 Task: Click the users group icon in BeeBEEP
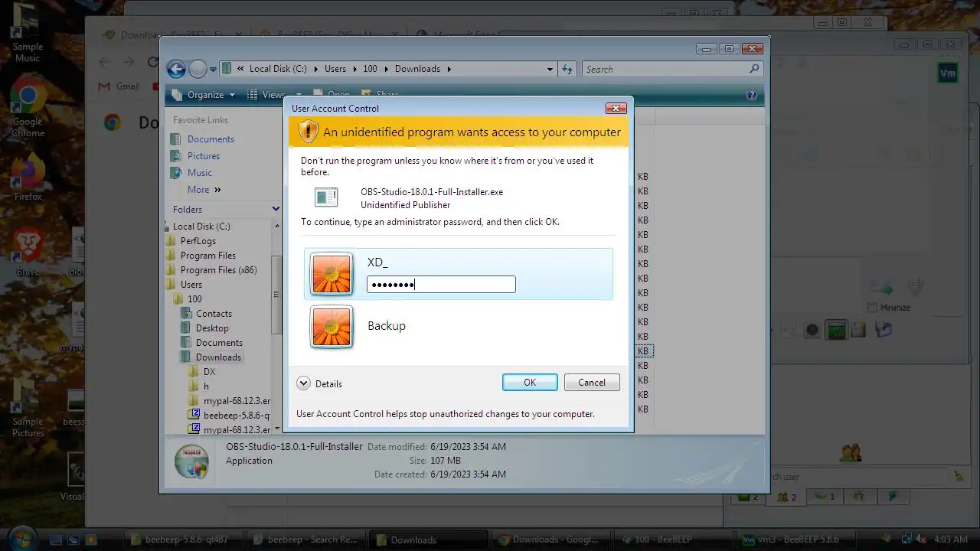(851, 453)
